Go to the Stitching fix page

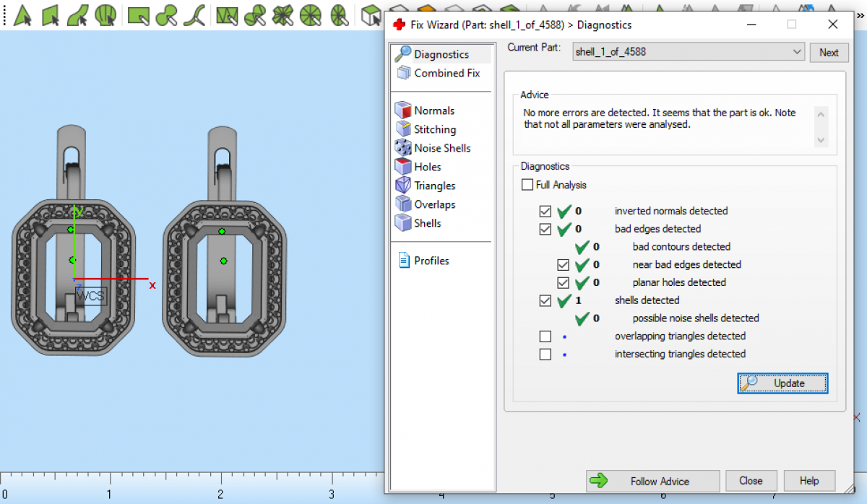tap(434, 129)
